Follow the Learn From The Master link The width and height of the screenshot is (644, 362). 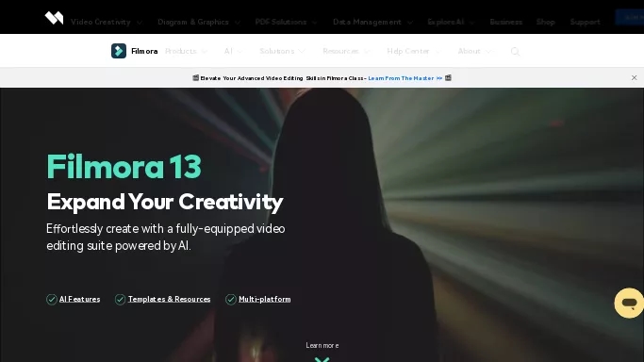(x=401, y=78)
